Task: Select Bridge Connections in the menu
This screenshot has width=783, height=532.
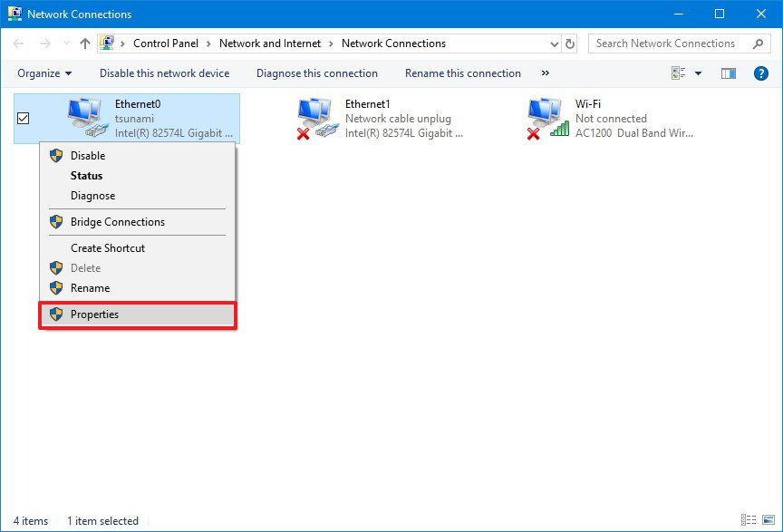Action: [x=118, y=221]
